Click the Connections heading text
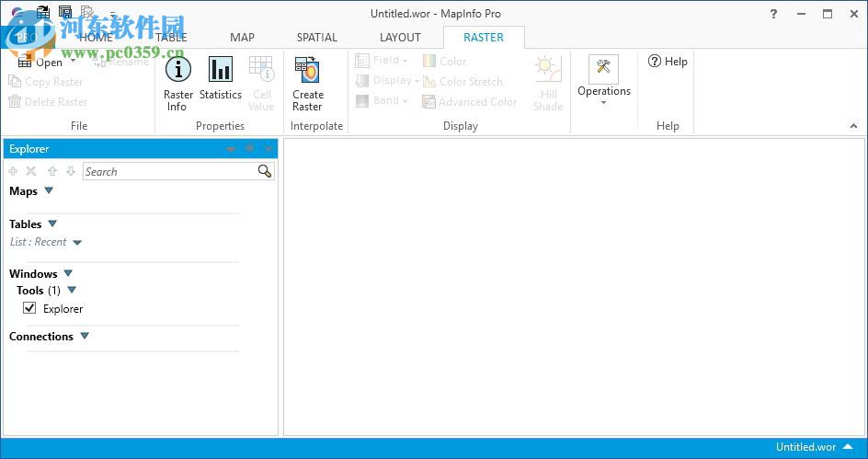The width and height of the screenshot is (868, 459). tap(41, 336)
